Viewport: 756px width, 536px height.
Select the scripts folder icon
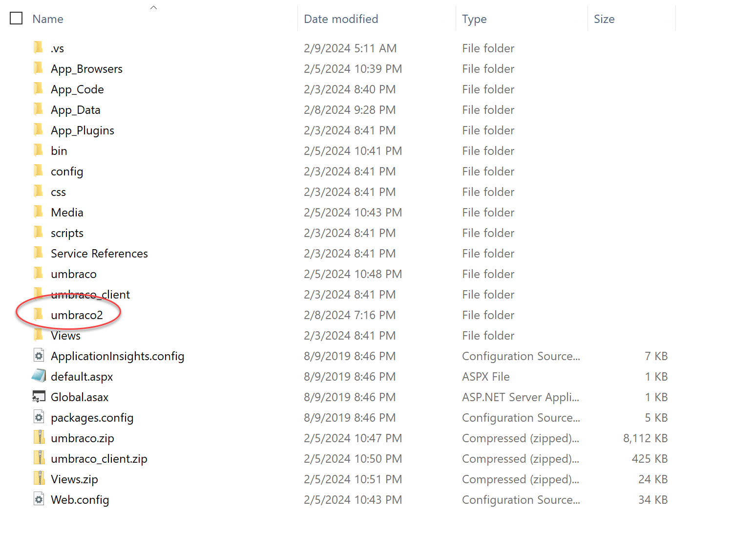tap(39, 232)
